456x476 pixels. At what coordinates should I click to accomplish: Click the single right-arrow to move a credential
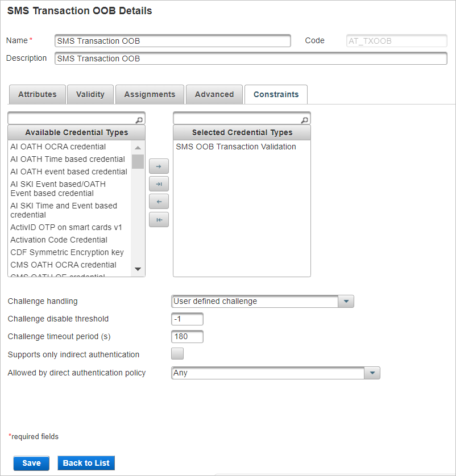(159, 166)
